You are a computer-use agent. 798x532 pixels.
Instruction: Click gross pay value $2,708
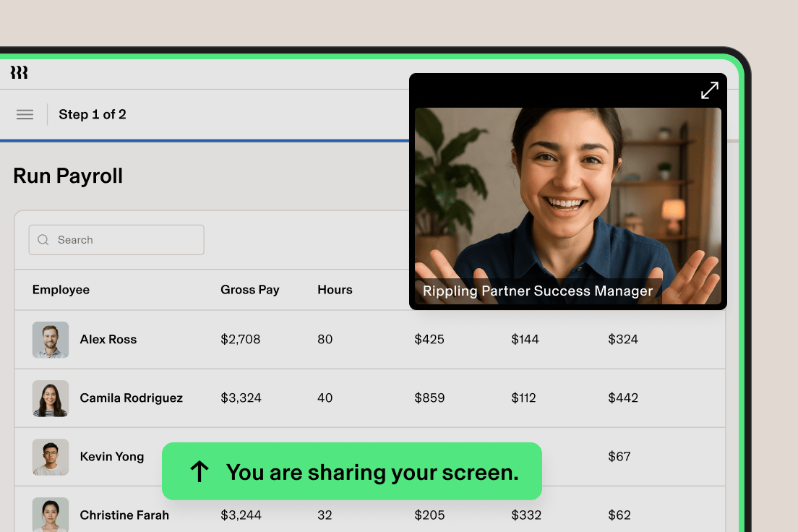tap(240, 340)
